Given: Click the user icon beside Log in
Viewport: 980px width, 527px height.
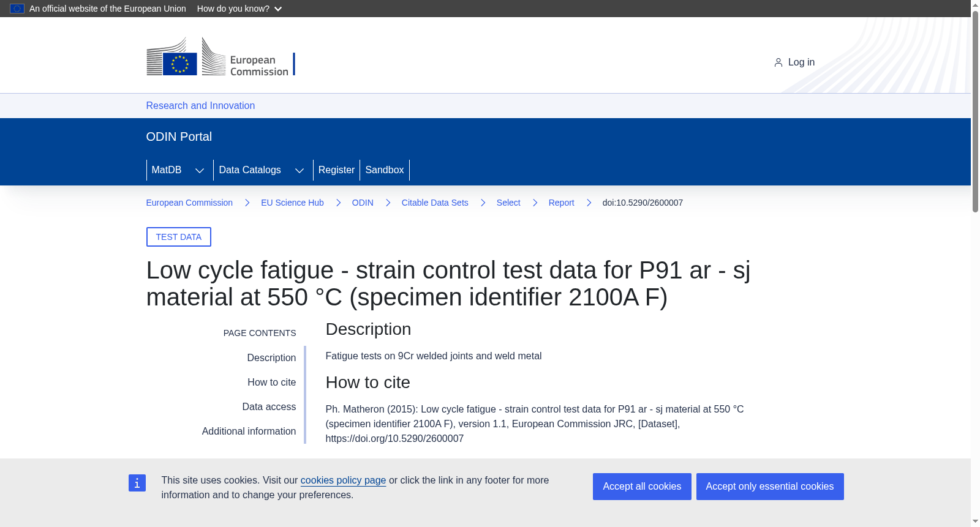Looking at the screenshot, I should [778, 62].
